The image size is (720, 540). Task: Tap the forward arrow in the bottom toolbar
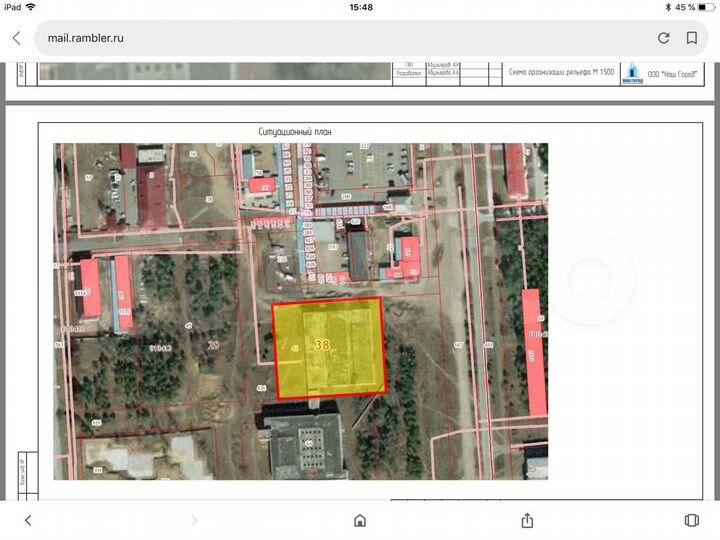(194, 520)
